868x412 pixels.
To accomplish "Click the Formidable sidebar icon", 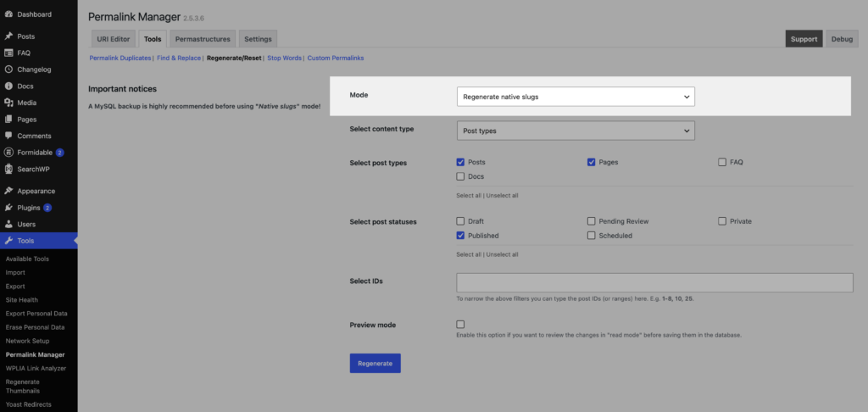I will point(8,153).
